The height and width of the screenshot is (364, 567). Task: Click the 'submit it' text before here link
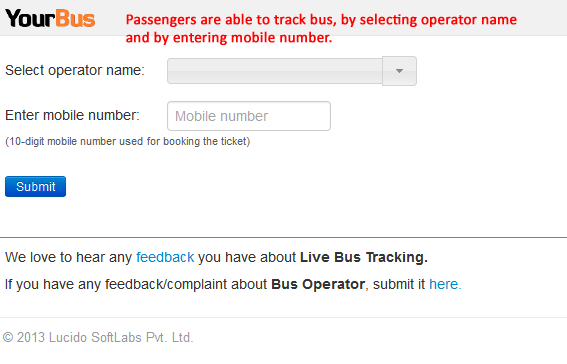click(399, 284)
